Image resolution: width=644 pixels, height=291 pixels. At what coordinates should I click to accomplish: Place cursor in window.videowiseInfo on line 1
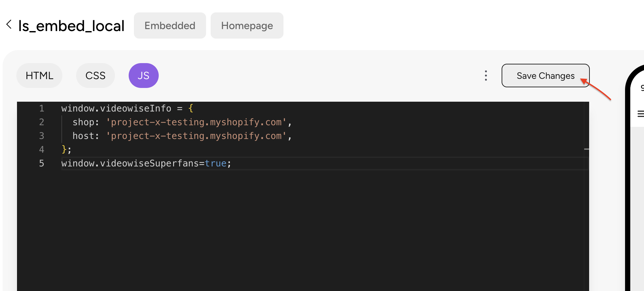click(116, 108)
